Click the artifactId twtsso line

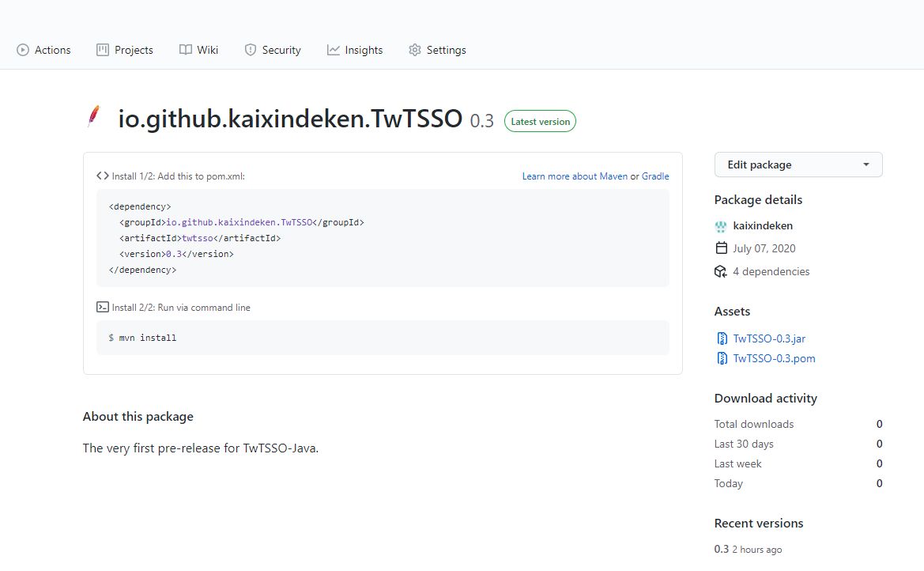pyautogui.click(x=200, y=238)
